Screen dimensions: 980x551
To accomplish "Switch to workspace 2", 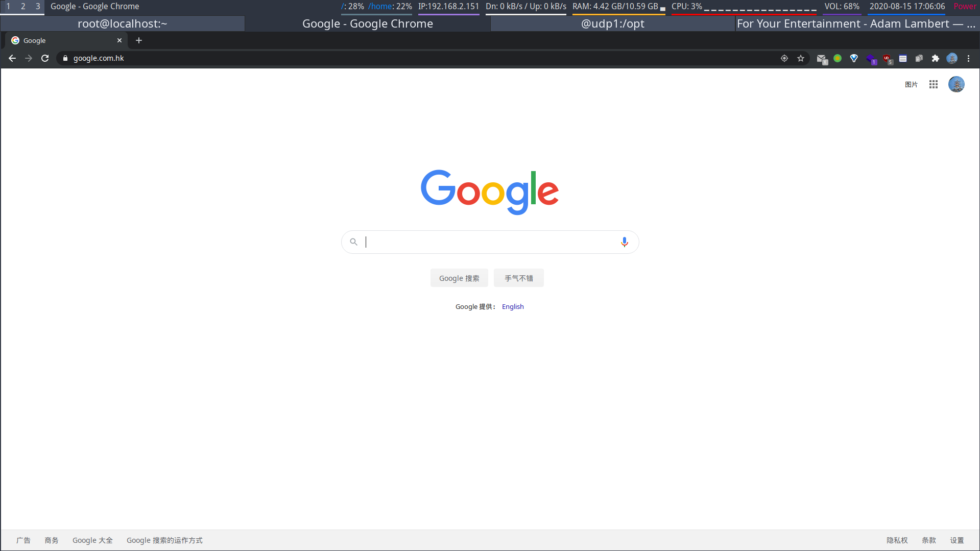I will [23, 7].
